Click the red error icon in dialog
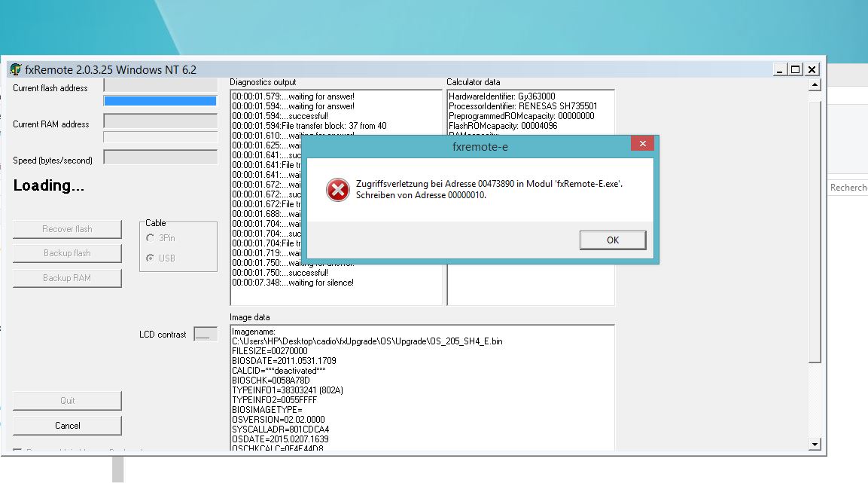Image resolution: width=868 pixels, height=483 pixels. pos(338,189)
